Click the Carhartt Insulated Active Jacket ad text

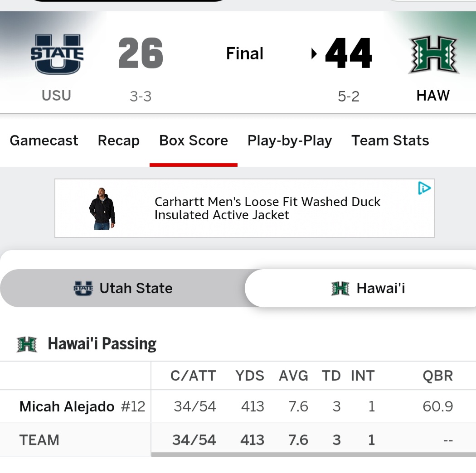267,208
